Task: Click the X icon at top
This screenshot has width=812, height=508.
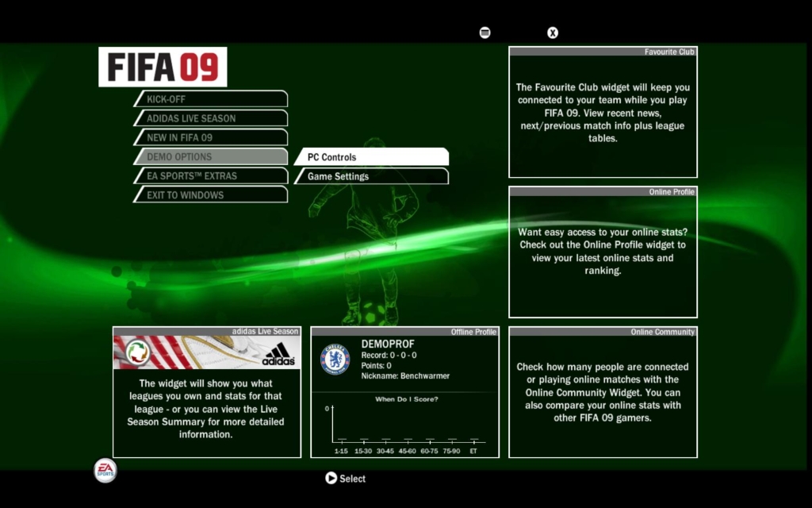Action: (553, 33)
